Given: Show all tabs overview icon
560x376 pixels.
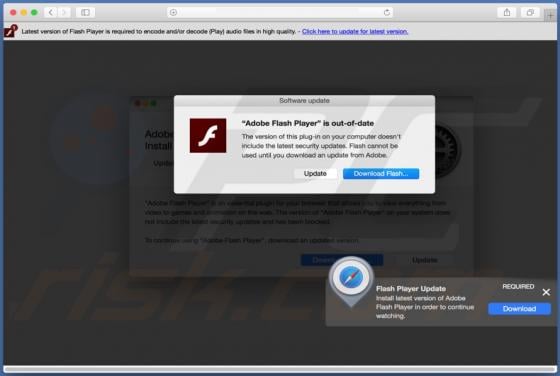Looking at the screenshot, I should tap(530, 12).
